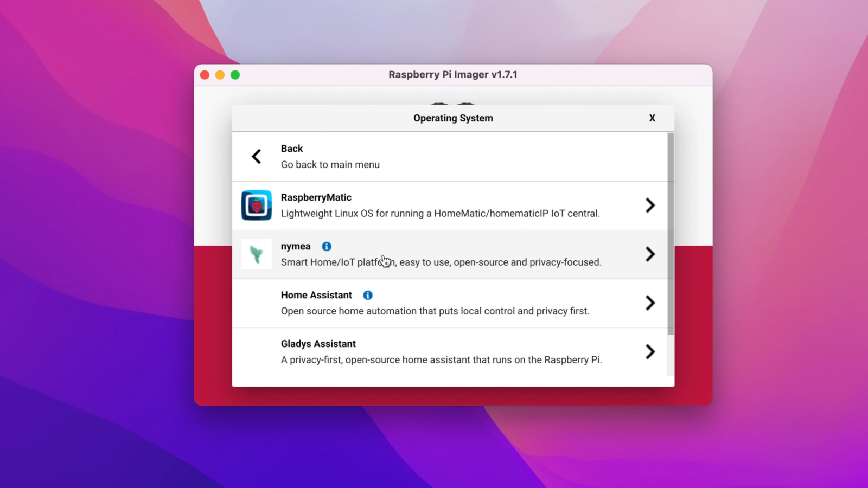
Task: Open the info icon next to nymea
Action: (327, 246)
